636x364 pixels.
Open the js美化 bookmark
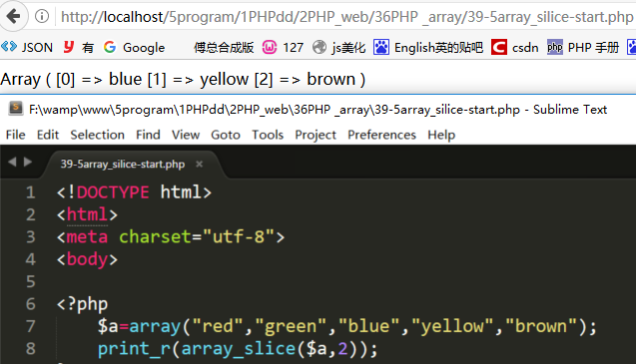(x=348, y=48)
